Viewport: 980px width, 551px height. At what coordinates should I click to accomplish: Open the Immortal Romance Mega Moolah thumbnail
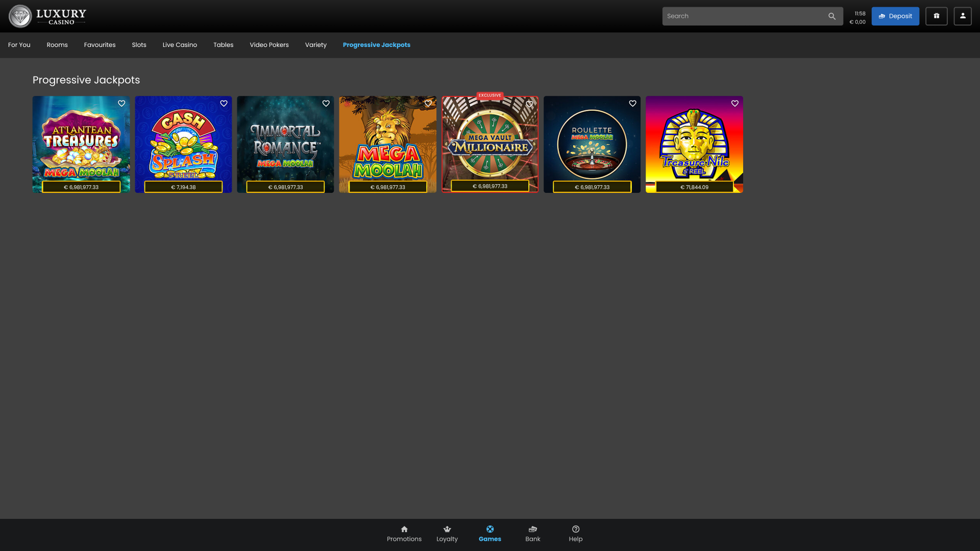coord(285,145)
